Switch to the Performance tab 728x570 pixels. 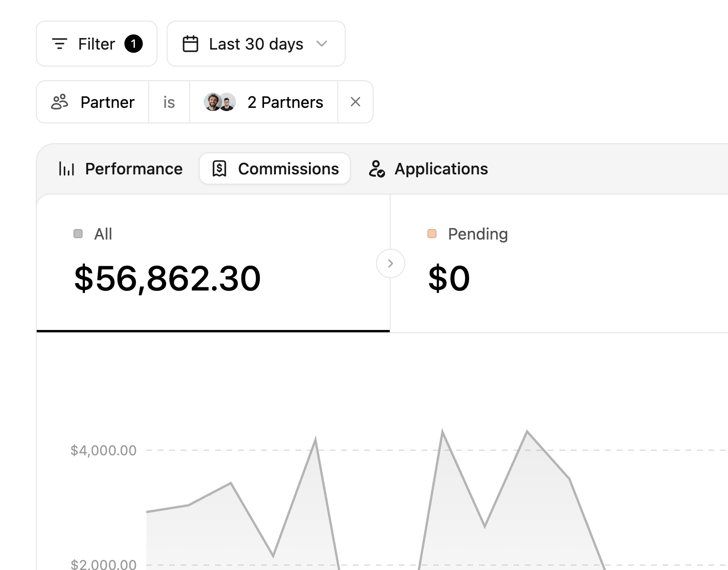120,169
